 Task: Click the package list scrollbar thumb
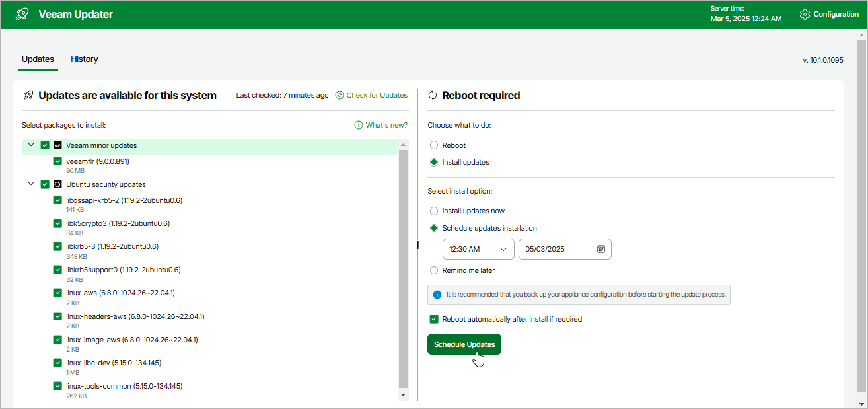tap(404, 268)
